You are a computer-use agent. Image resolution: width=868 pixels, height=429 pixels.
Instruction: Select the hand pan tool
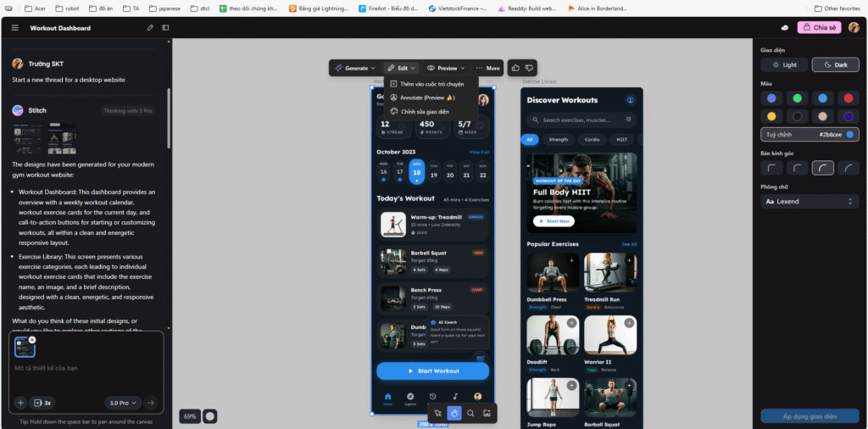pos(453,413)
